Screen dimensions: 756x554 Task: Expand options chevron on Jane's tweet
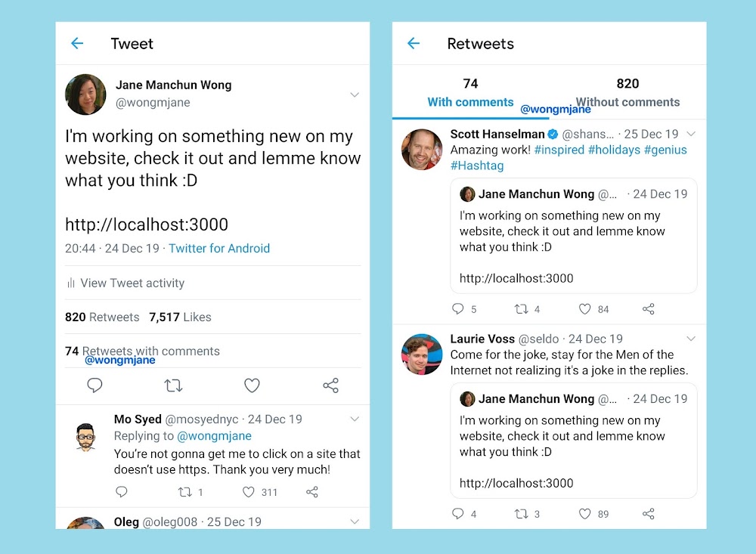355,94
